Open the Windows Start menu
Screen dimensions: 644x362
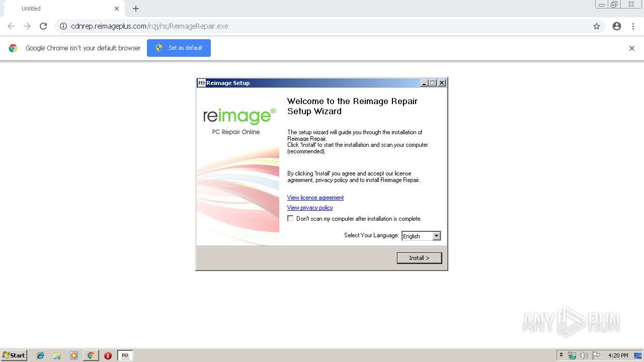pos(14,355)
